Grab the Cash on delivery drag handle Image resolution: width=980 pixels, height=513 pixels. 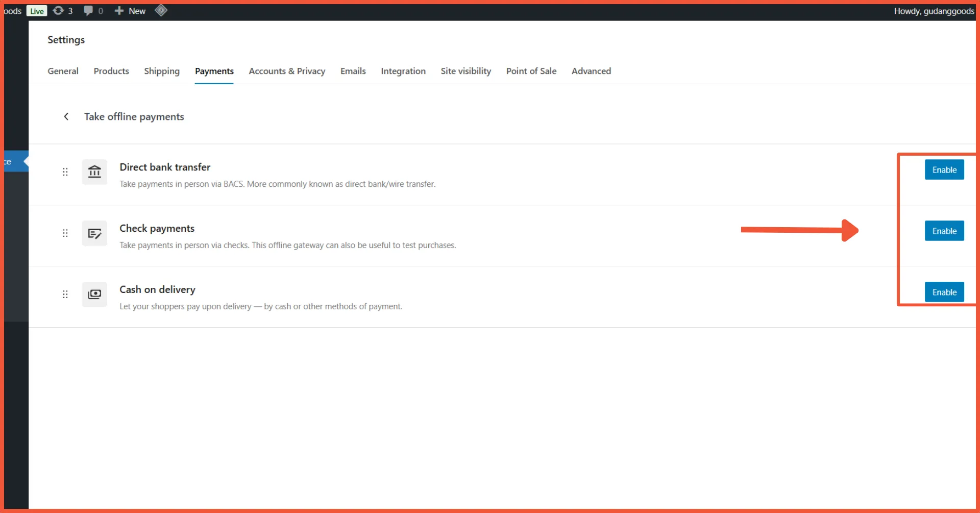[65, 294]
